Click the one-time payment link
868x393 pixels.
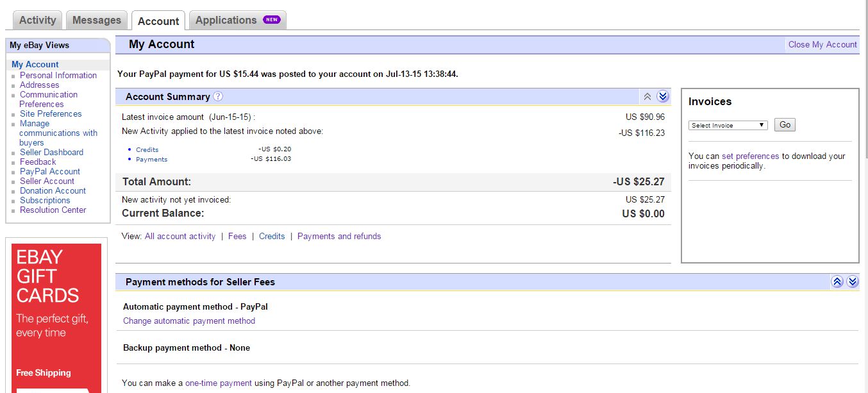tap(219, 383)
